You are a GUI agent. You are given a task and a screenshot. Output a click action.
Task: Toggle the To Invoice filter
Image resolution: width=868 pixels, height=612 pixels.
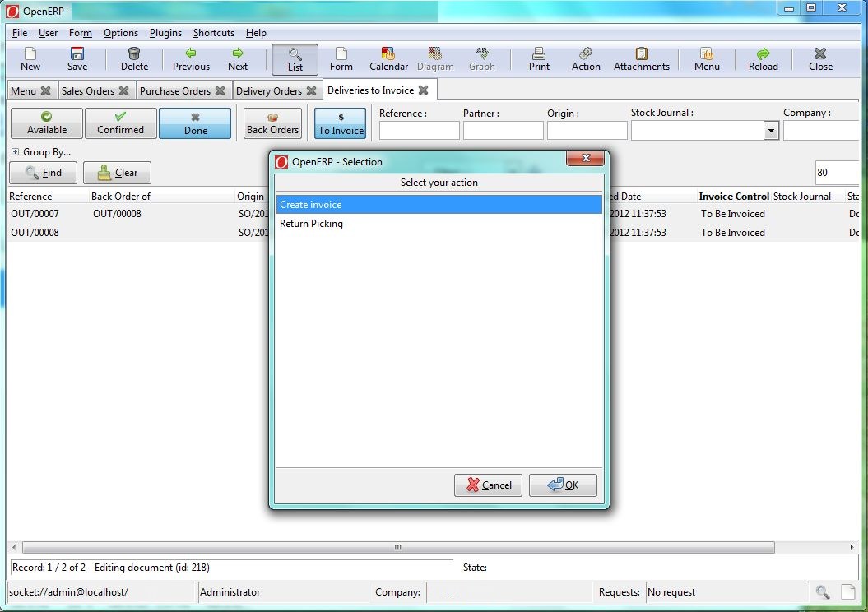341,123
